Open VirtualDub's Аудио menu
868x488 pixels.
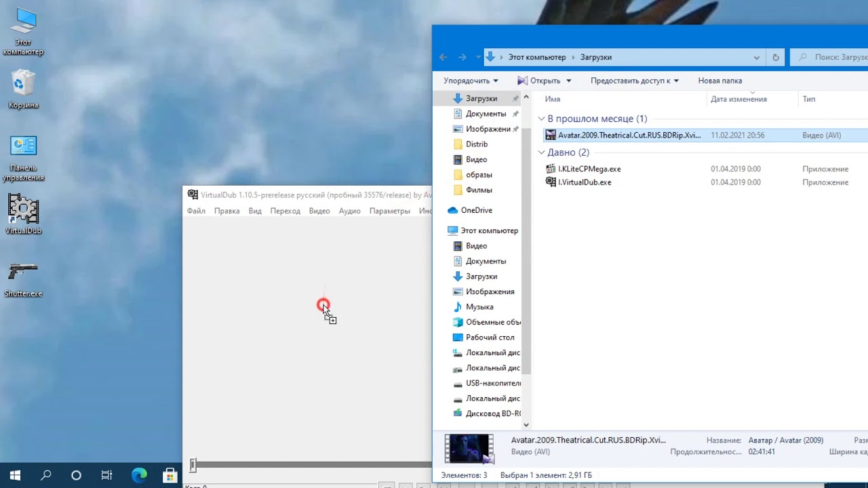pyautogui.click(x=349, y=211)
